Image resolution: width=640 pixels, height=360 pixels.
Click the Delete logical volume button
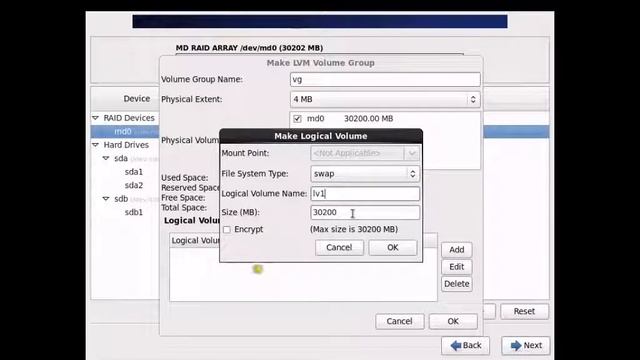(456, 284)
